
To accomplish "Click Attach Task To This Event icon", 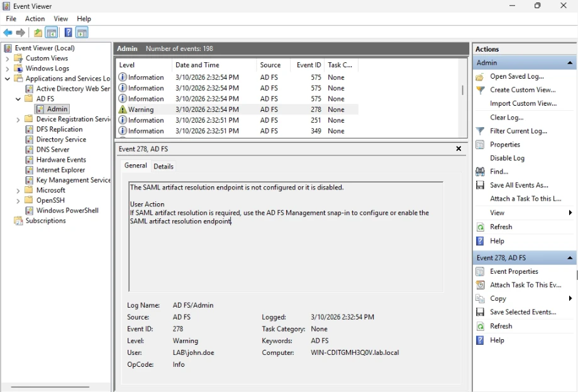I will coord(480,285).
